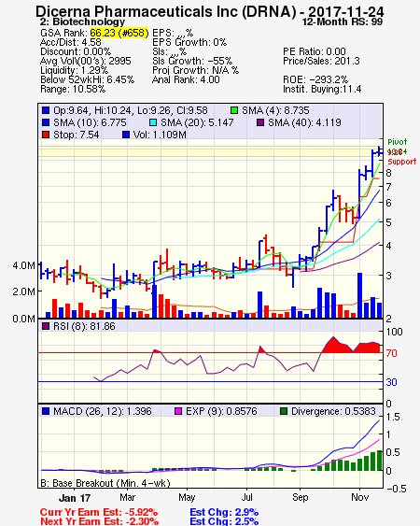The height and width of the screenshot is (526, 420).
Task: Click the green Divergence legend swatch
Action: (284, 411)
